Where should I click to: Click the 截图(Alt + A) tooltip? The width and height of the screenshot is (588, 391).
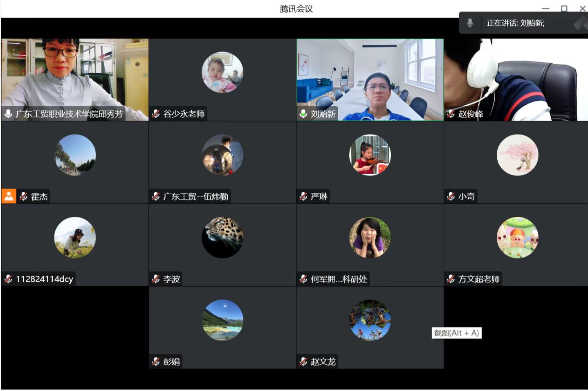pyautogui.click(x=456, y=333)
